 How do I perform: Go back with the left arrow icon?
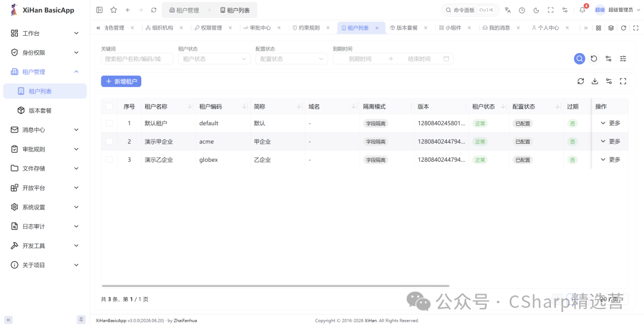[128, 10]
